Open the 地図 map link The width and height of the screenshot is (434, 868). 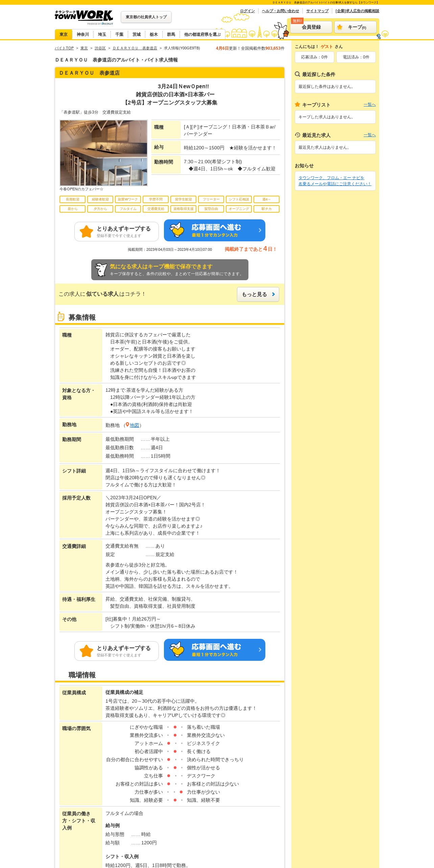[135, 425]
